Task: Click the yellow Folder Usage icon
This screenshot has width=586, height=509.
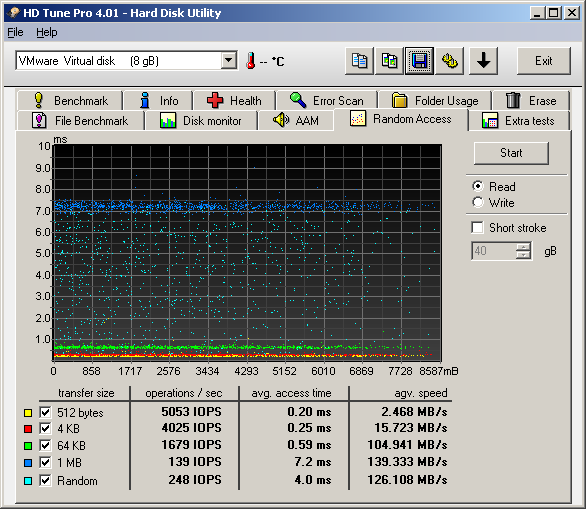Action: pos(399,100)
